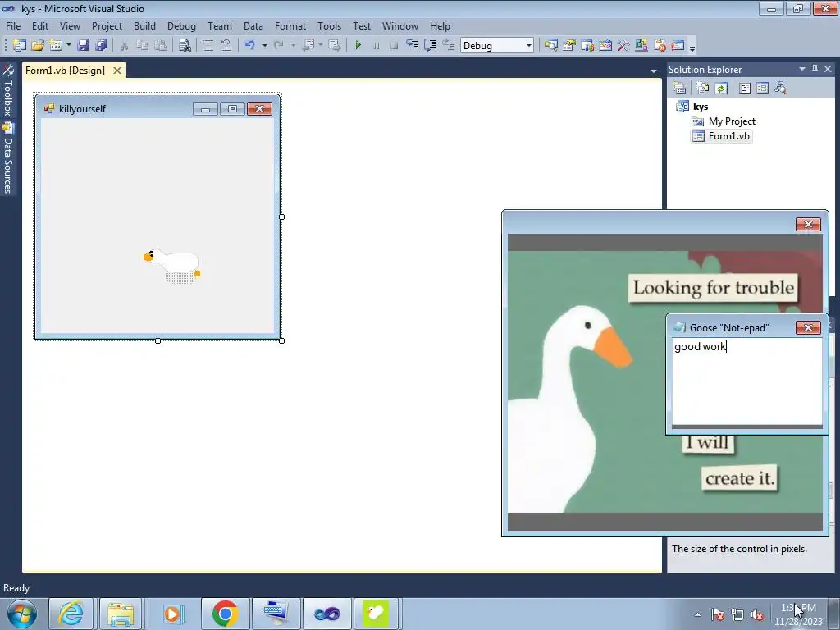Viewport: 840px width, 630px height.
Task: Start debugging with the green play icon
Action: point(358,46)
